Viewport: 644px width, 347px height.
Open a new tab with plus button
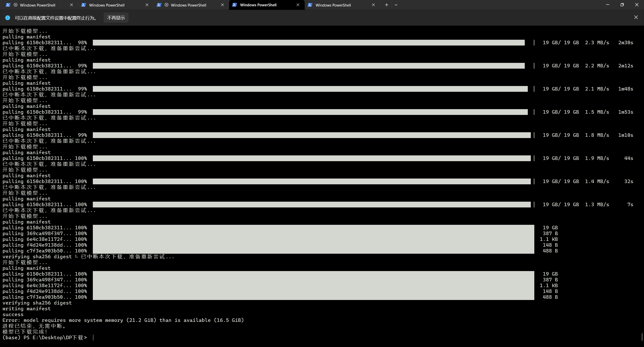(387, 5)
